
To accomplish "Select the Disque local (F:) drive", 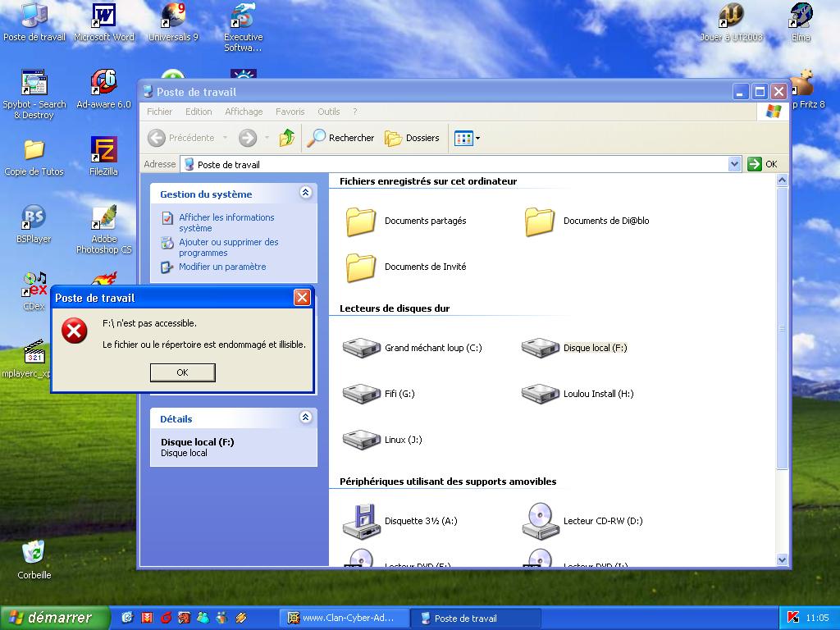I will 574,348.
